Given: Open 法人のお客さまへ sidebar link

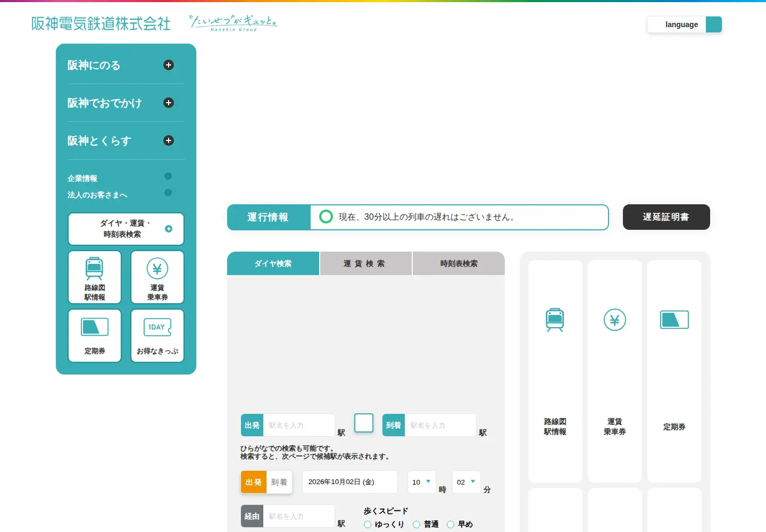Looking at the screenshot, I should pyautogui.click(x=97, y=195).
